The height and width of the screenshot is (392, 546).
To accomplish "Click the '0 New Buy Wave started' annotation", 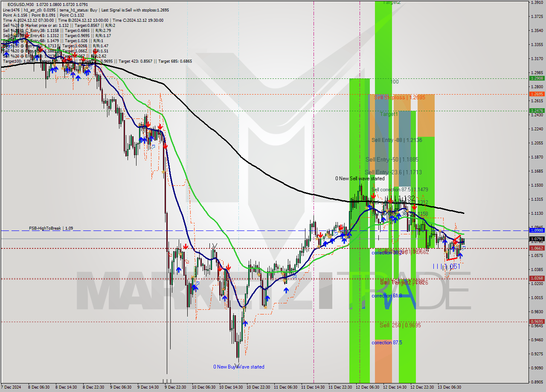I will (x=239, y=367).
